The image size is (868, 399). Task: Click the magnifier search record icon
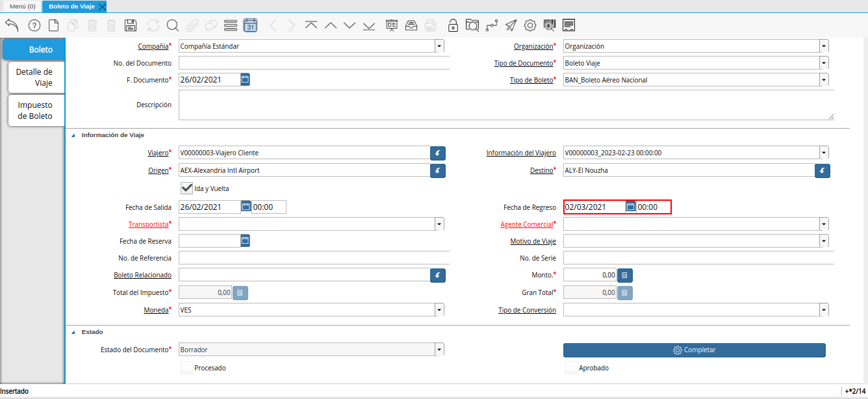click(x=172, y=25)
